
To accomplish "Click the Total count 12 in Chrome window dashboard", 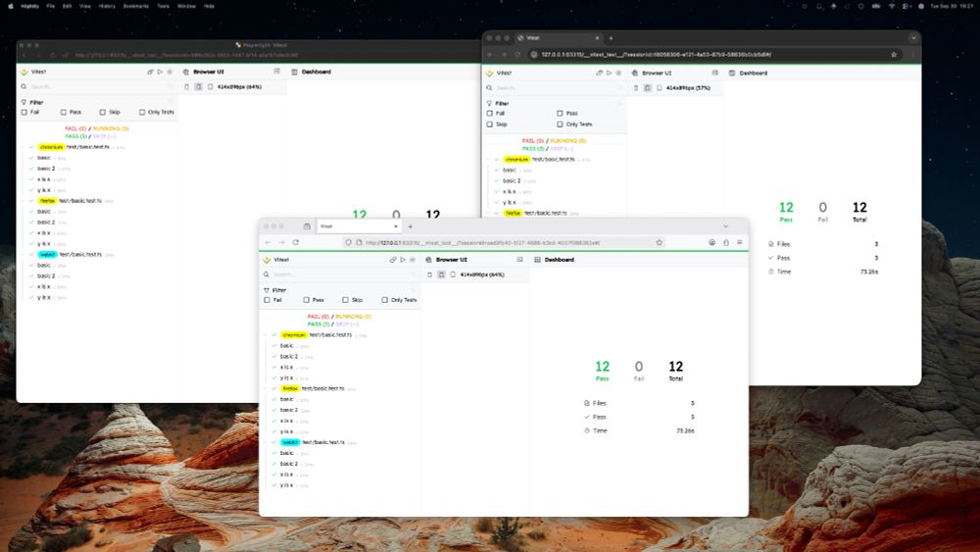I will click(860, 208).
